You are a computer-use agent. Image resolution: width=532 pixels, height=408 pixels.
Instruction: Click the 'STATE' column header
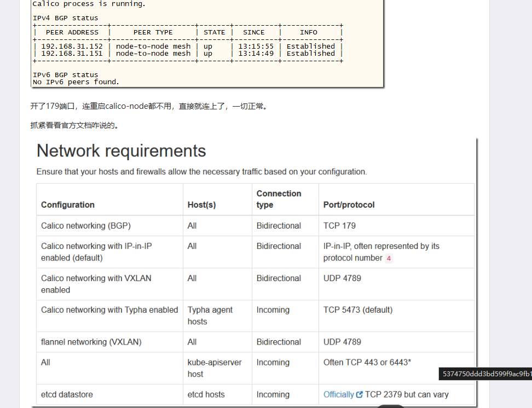point(215,32)
